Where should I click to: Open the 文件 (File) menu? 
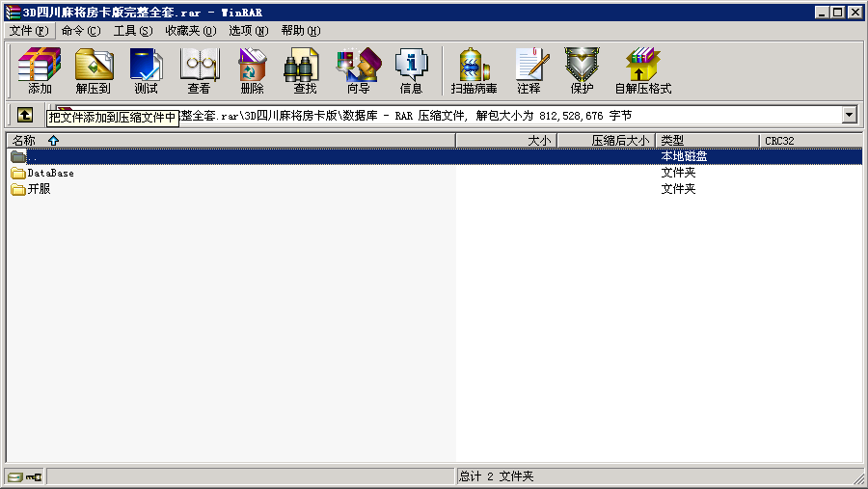click(x=28, y=31)
